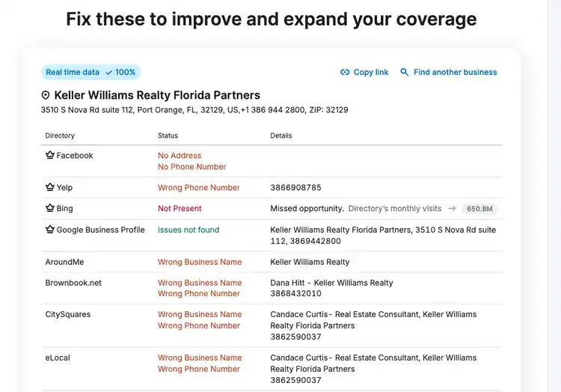Click the Fix these to improve heading
Viewport: 561px width, 392px height.
click(272, 19)
